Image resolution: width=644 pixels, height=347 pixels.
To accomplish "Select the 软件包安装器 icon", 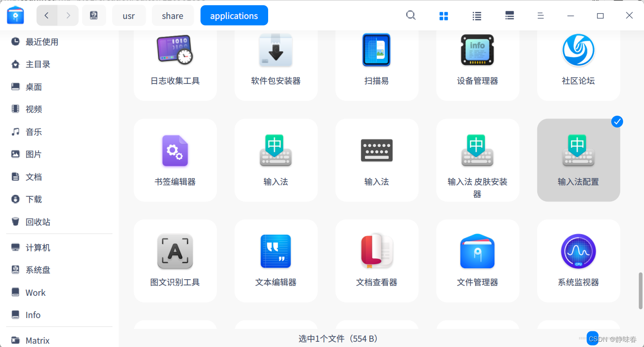I will click(276, 50).
